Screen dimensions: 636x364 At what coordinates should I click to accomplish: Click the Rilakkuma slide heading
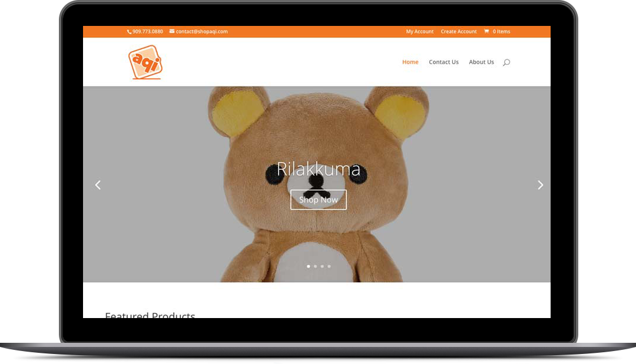click(318, 169)
